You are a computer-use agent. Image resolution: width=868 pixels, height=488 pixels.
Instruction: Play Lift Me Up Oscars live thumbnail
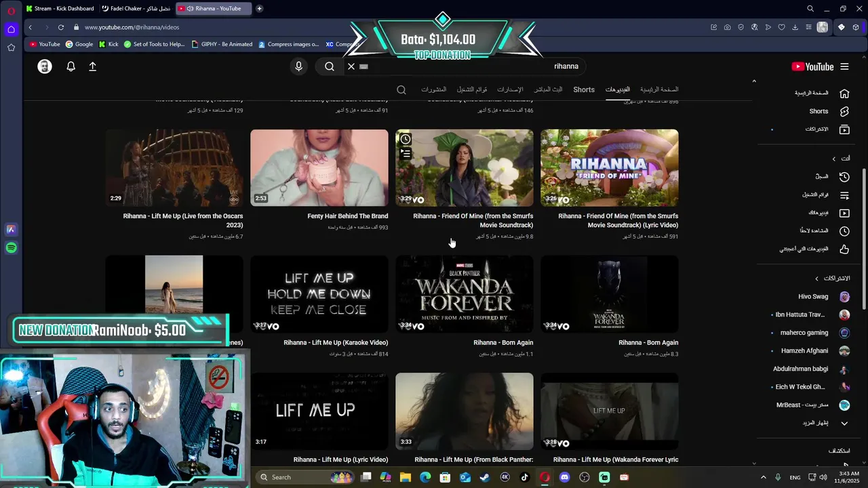[174, 167]
